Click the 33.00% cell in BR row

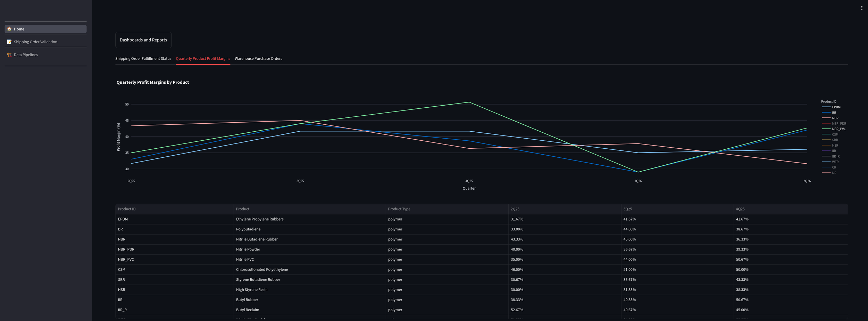pyautogui.click(x=565, y=229)
